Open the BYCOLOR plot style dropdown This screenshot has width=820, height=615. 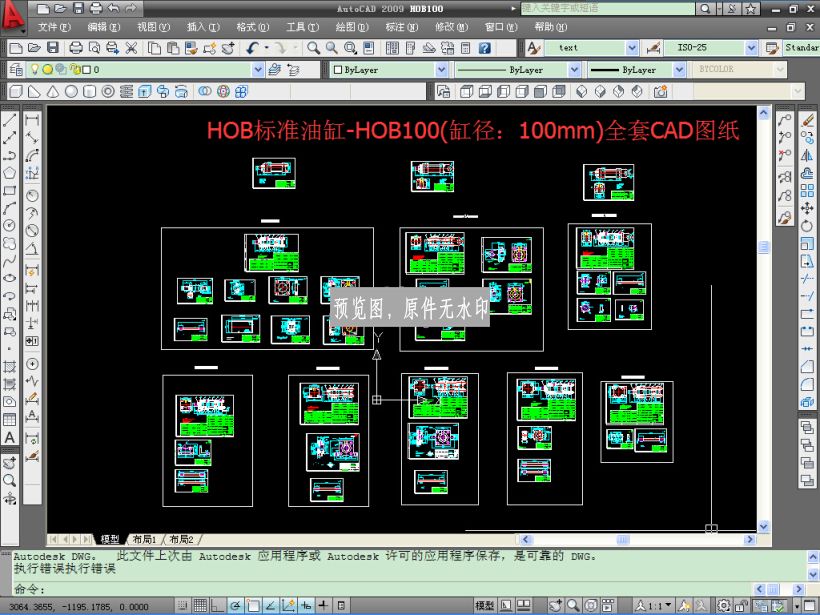pos(781,70)
